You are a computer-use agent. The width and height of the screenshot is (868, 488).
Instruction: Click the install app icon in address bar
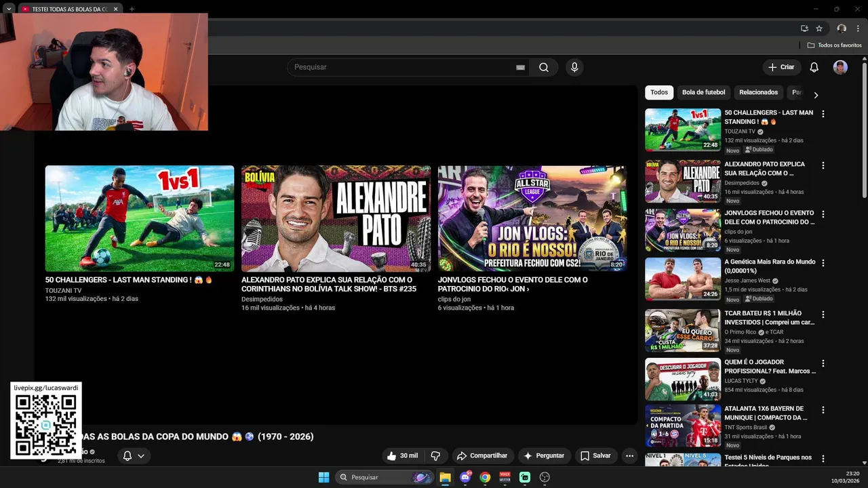point(804,28)
